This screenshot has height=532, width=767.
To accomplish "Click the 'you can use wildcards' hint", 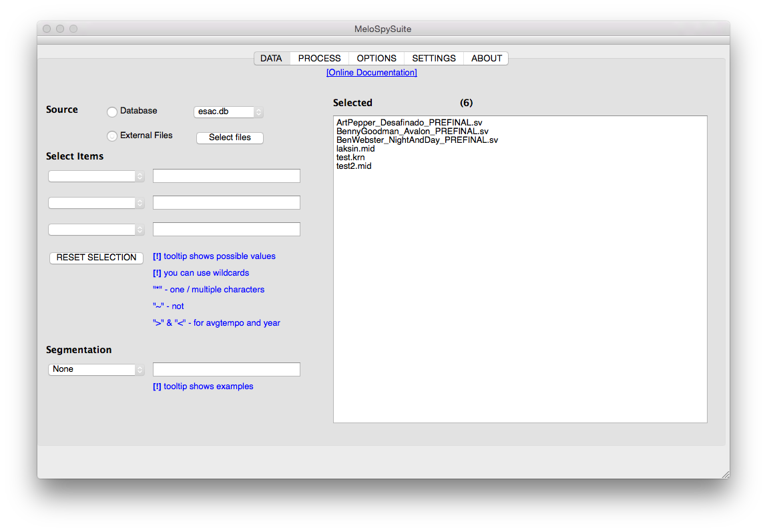I will (x=201, y=273).
